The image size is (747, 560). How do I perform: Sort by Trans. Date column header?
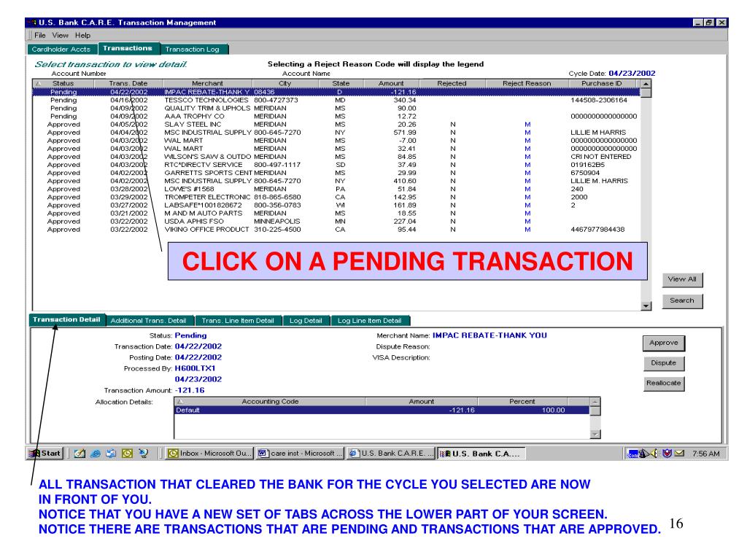128,83
